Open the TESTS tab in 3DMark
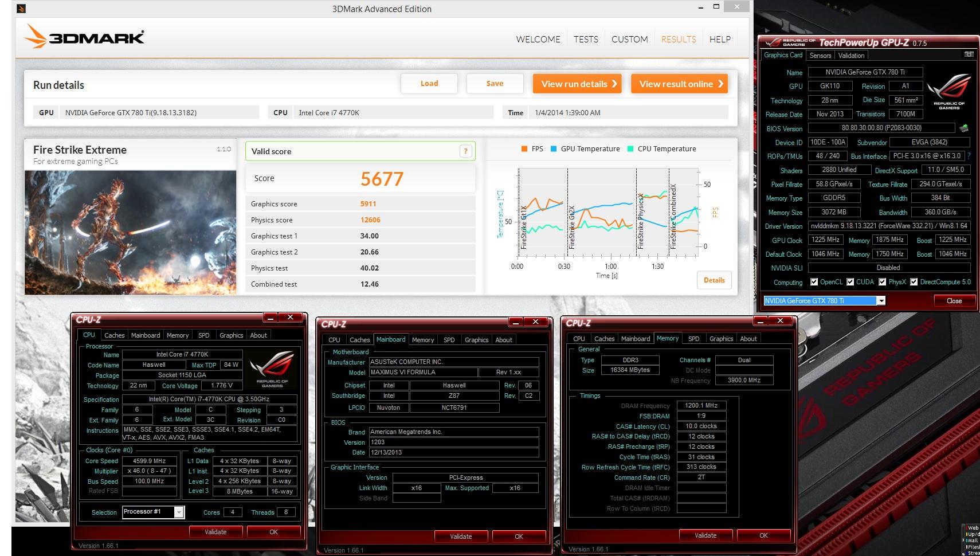980x556 pixels. [x=586, y=39]
